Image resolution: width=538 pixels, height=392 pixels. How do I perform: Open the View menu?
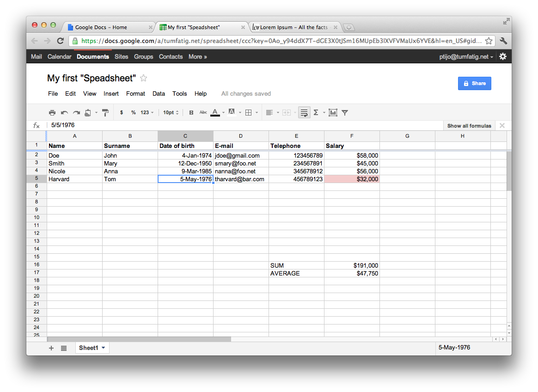pyautogui.click(x=90, y=94)
